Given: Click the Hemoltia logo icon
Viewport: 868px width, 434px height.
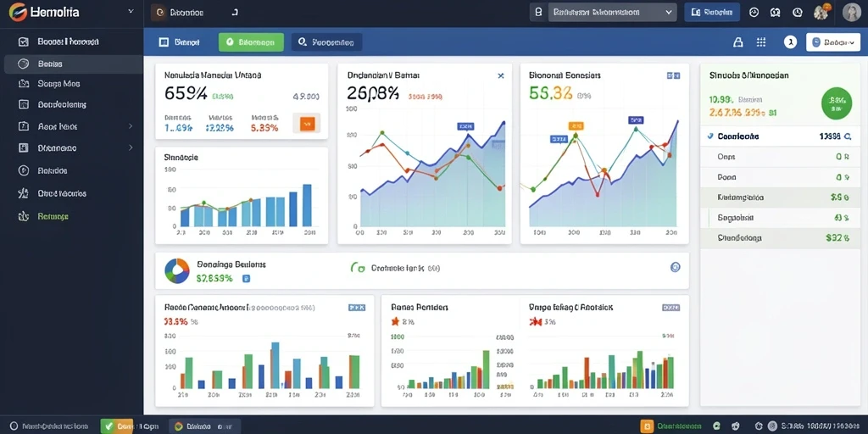Looking at the screenshot, I should click(x=18, y=12).
